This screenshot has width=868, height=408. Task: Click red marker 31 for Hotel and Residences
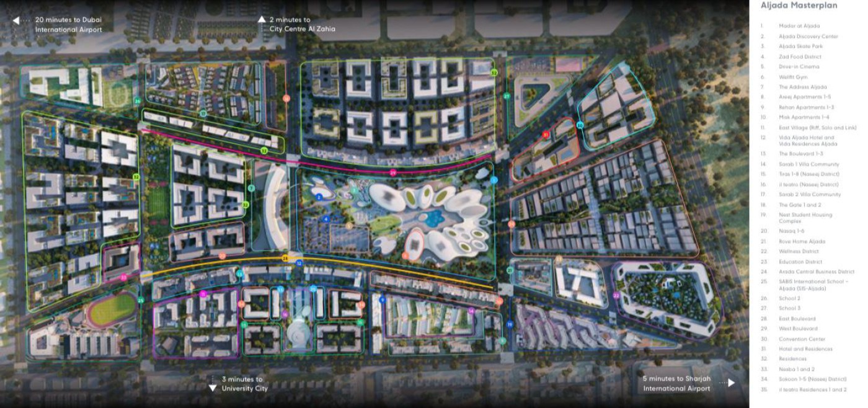point(546,135)
